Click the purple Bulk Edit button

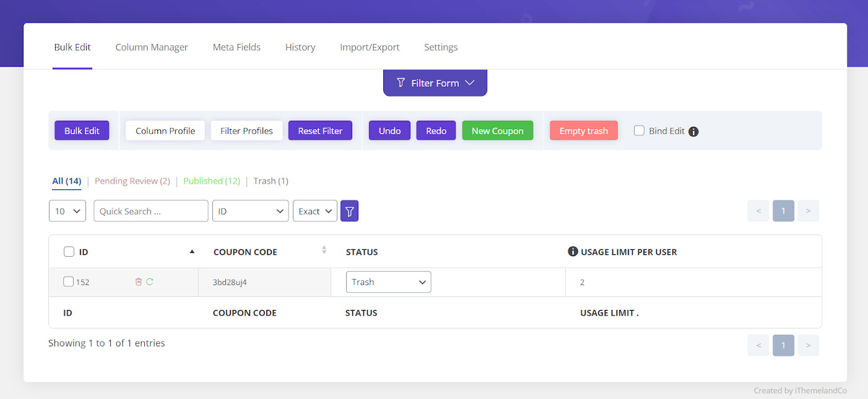pyautogui.click(x=82, y=131)
